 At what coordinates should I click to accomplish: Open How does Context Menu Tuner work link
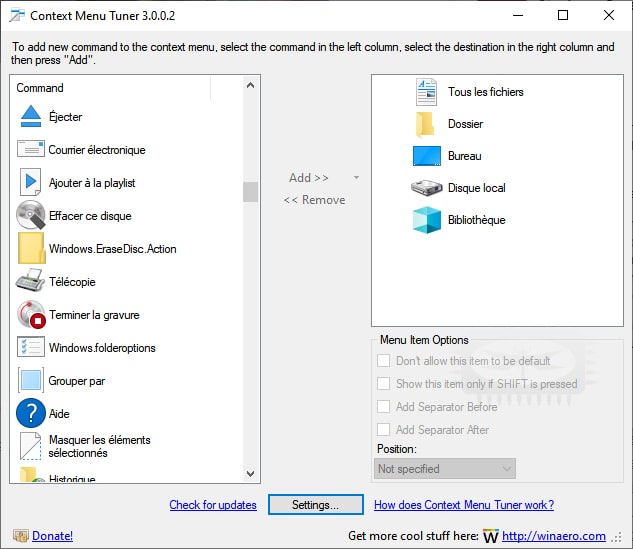[x=464, y=505]
